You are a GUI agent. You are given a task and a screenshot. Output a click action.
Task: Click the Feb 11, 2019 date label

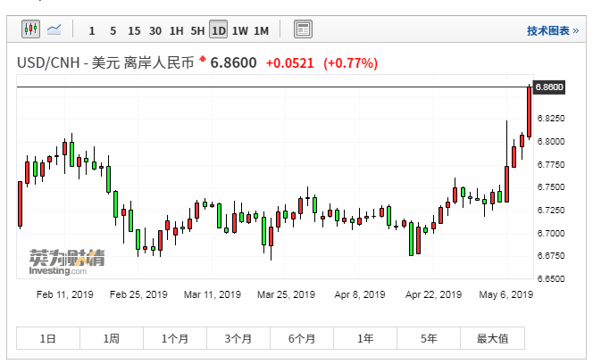[64, 294]
